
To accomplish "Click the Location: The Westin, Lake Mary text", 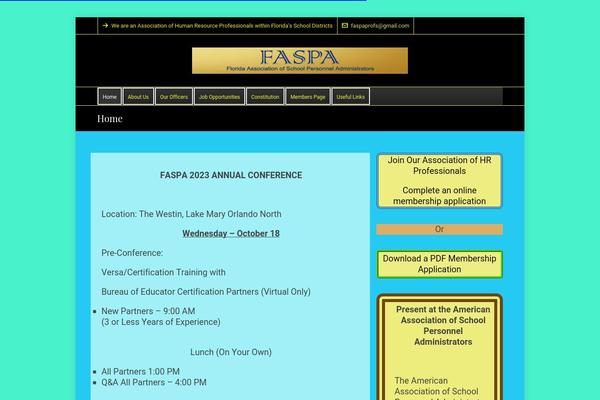I will (x=191, y=214).
